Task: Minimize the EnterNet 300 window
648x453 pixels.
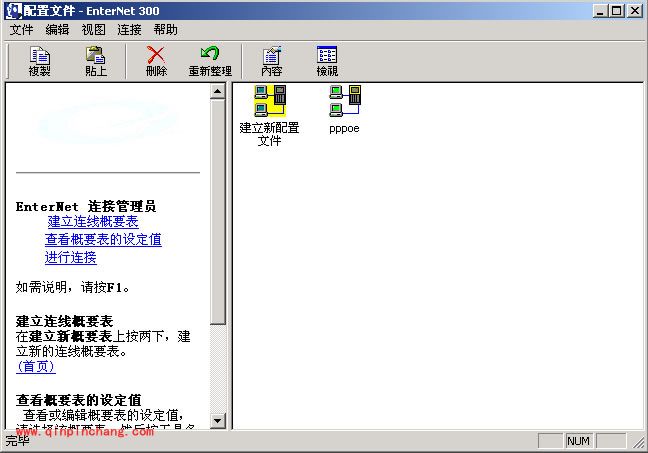Action: pyautogui.click(x=601, y=11)
